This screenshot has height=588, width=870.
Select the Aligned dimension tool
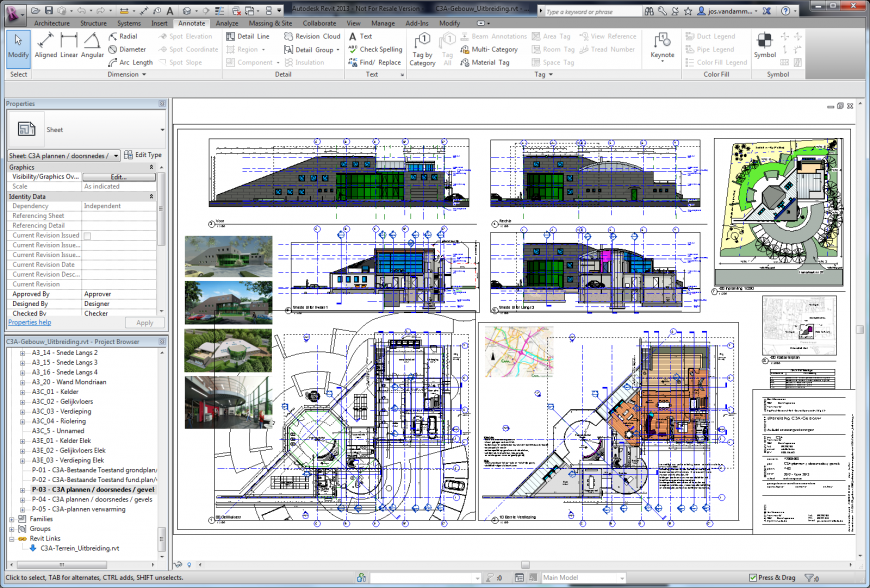tap(46, 45)
